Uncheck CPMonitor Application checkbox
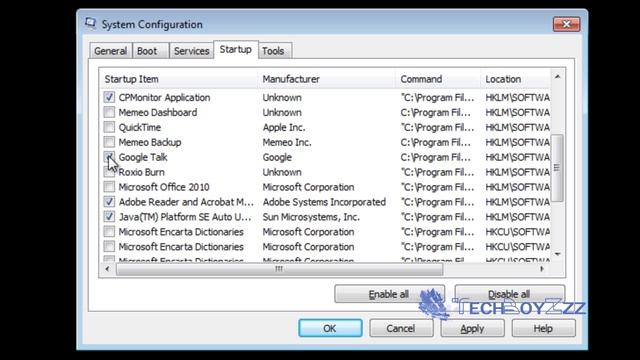 109,97
